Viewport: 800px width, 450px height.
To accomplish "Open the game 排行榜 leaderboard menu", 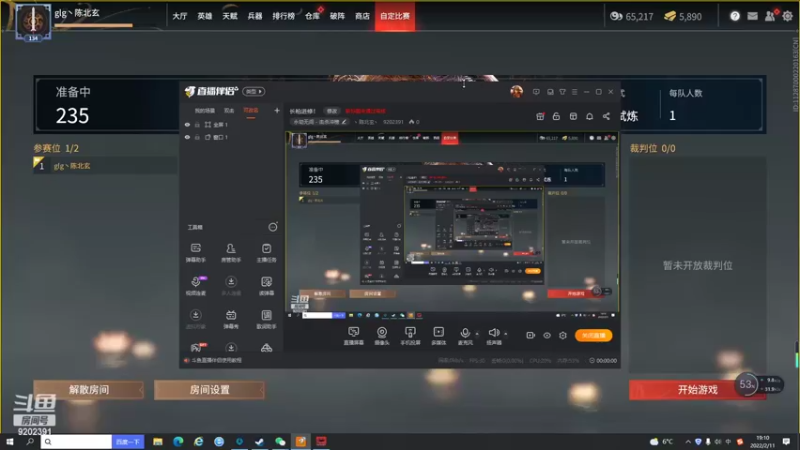I will pos(284,16).
